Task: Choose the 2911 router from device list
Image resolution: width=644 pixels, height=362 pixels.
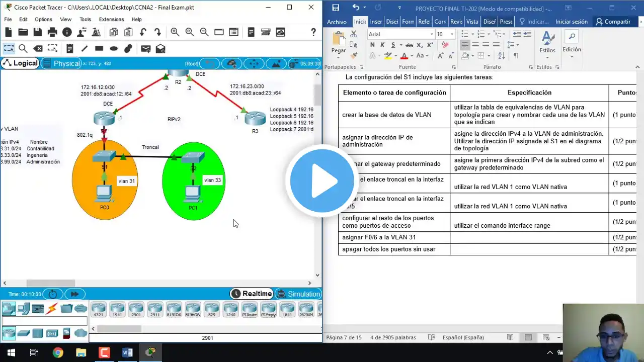Action: (x=155, y=310)
